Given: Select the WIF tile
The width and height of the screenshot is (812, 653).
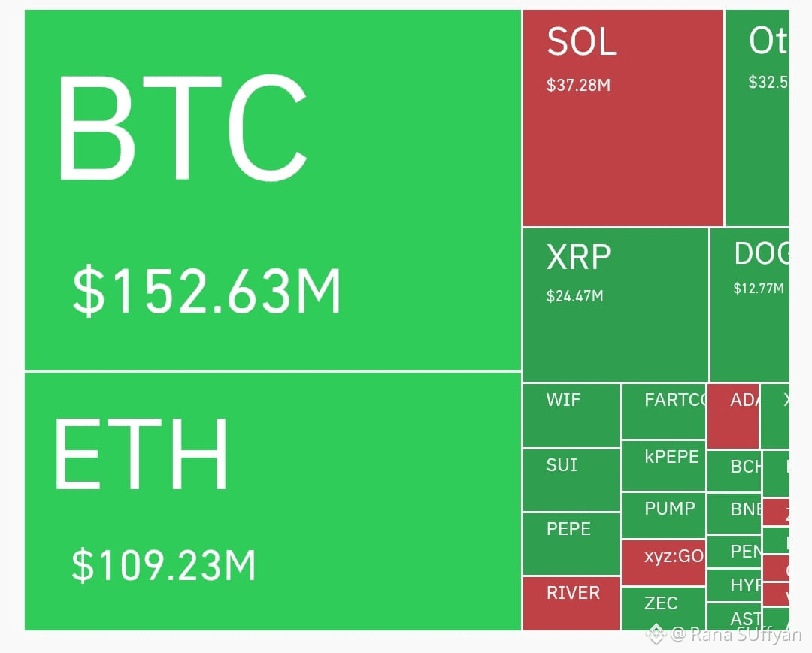Looking at the screenshot, I should tap(571, 416).
